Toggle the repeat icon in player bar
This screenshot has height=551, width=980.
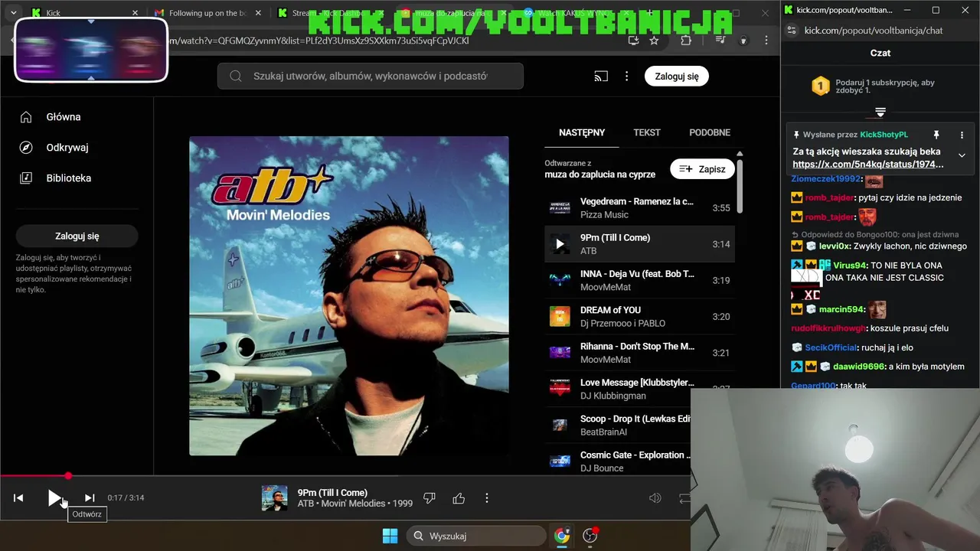click(x=684, y=498)
